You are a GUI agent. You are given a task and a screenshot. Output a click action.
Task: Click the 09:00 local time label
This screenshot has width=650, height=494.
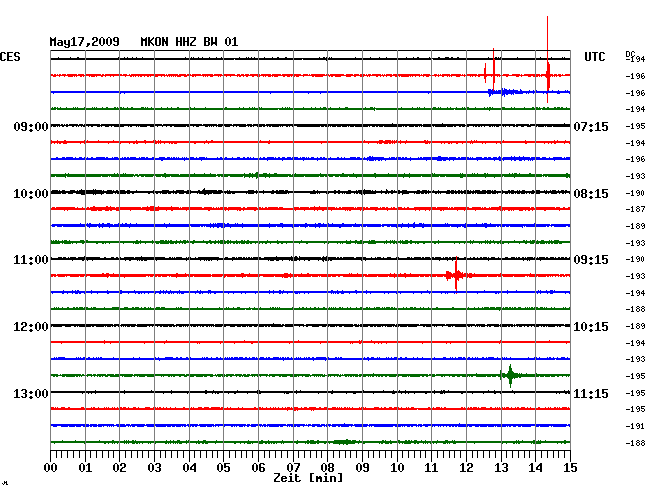click(x=31, y=126)
